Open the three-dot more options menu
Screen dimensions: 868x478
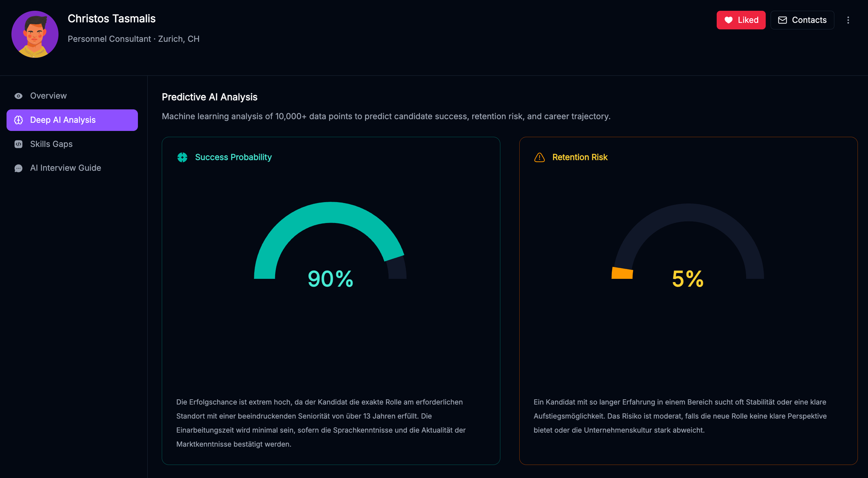(x=848, y=20)
